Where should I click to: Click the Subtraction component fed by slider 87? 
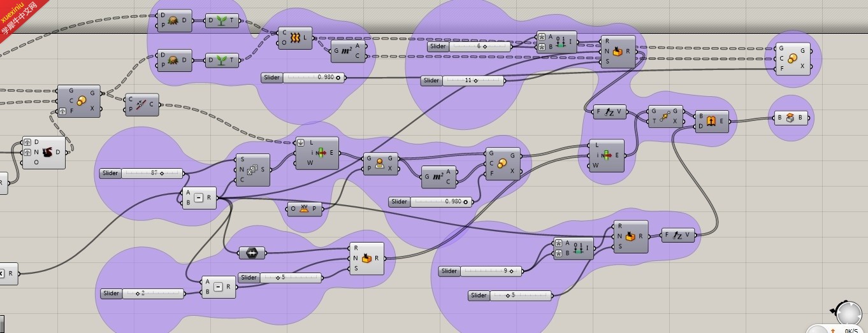click(199, 198)
